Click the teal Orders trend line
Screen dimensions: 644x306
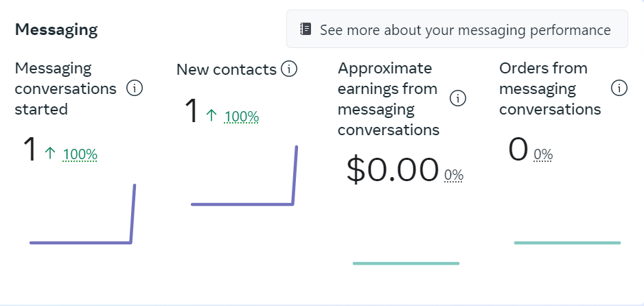pos(566,242)
